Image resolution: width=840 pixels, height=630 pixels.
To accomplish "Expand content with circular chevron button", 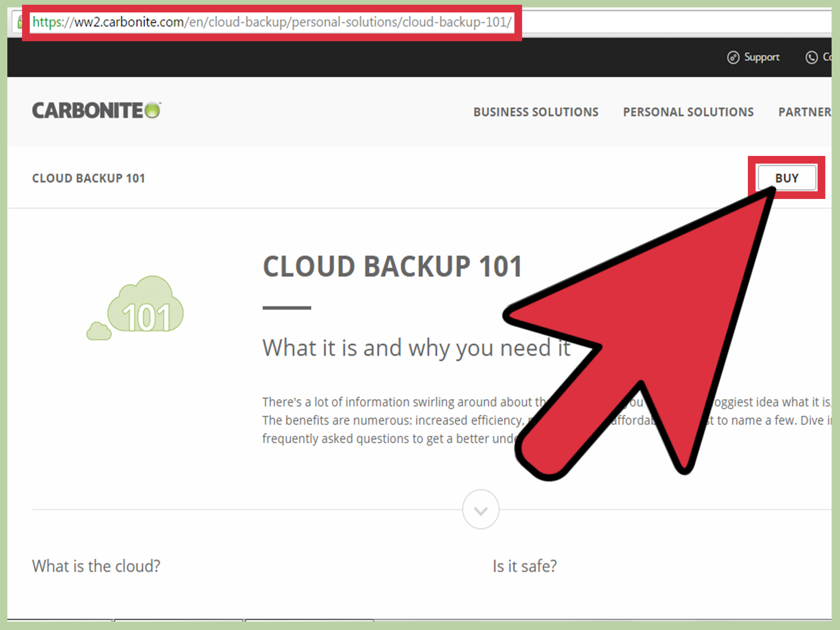I will [481, 509].
